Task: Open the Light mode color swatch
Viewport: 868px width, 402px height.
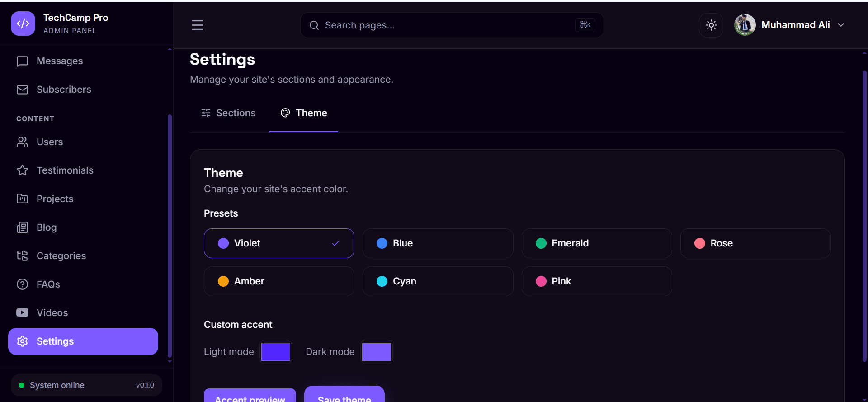Action: pyautogui.click(x=276, y=352)
